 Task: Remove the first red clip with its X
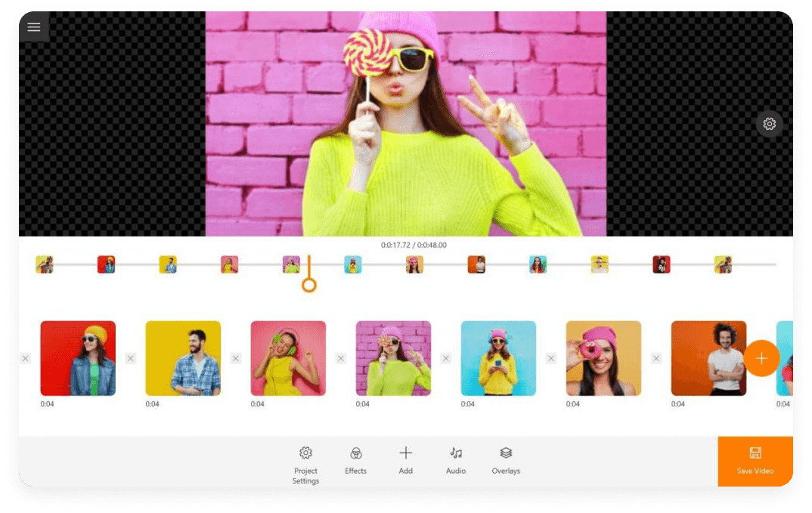click(25, 358)
